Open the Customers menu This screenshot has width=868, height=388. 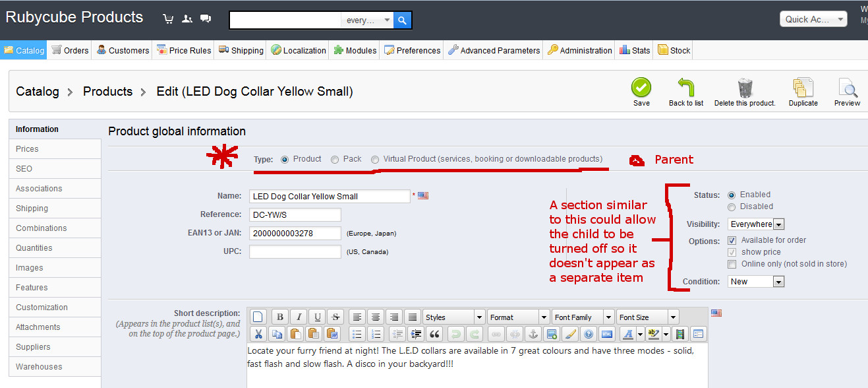pos(123,50)
